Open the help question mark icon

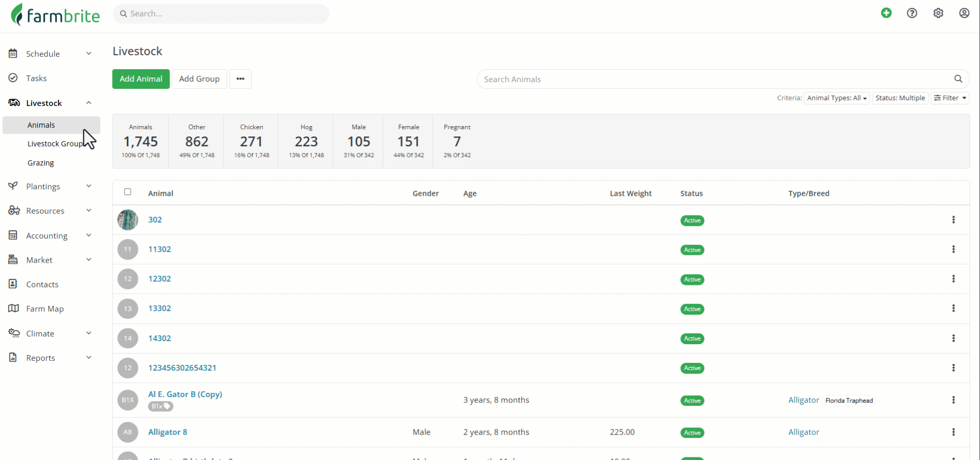(x=912, y=13)
